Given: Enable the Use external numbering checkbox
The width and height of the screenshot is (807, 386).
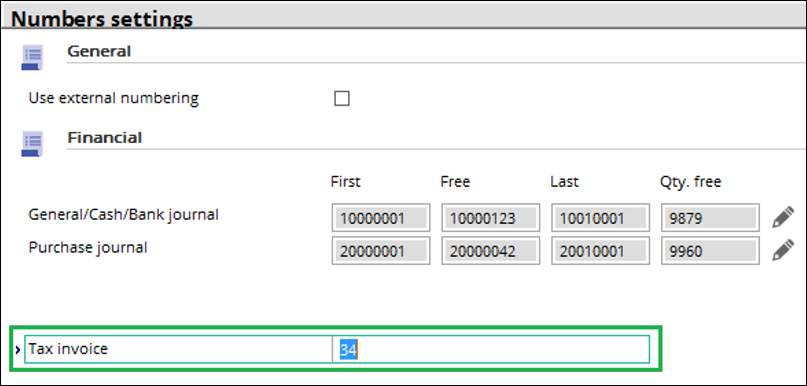Looking at the screenshot, I should [x=342, y=98].
